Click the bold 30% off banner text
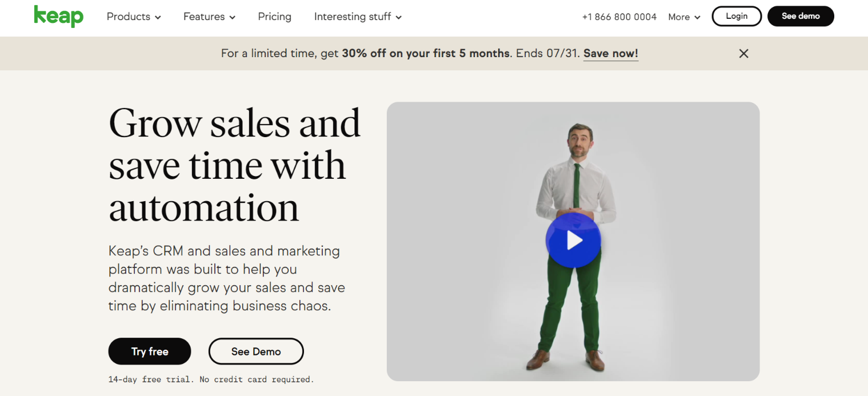This screenshot has height=396, width=868. (425, 53)
